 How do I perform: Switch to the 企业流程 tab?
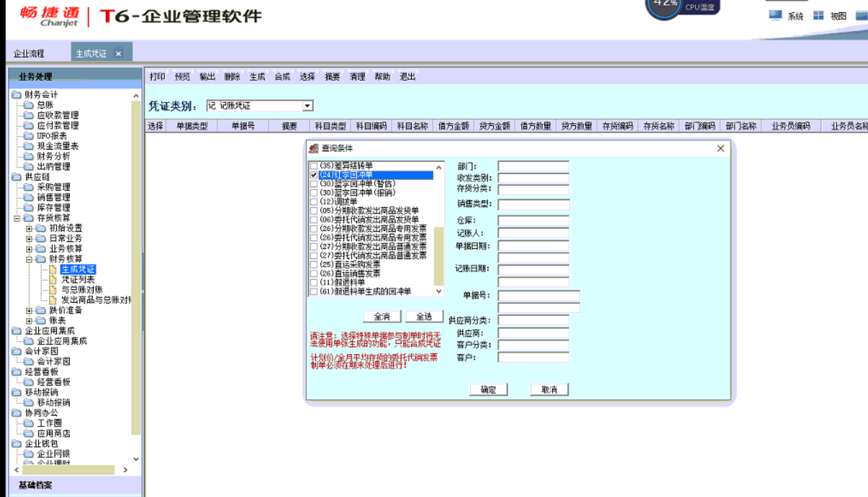(29, 53)
